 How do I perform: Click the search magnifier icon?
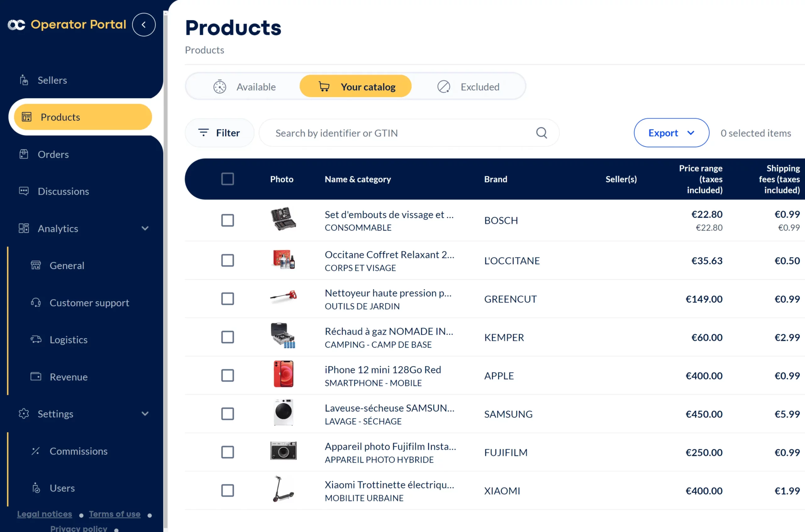541,133
